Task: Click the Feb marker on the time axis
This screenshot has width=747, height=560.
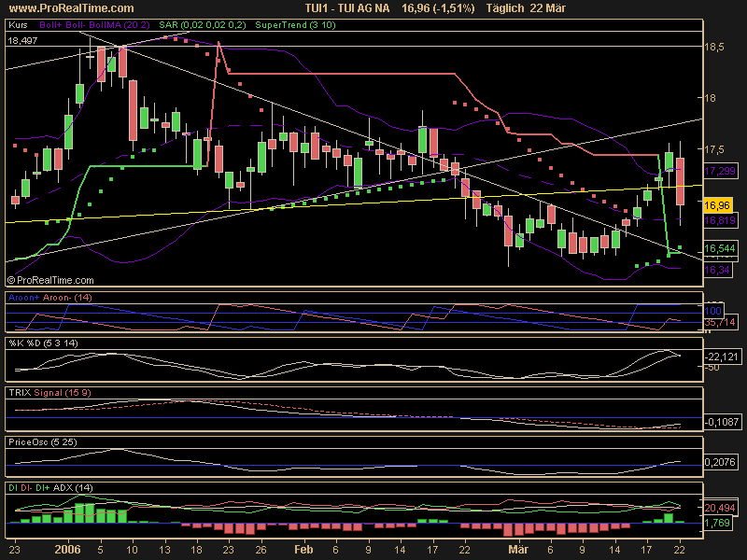Action: pyautogui.click(x=303, y=552)
